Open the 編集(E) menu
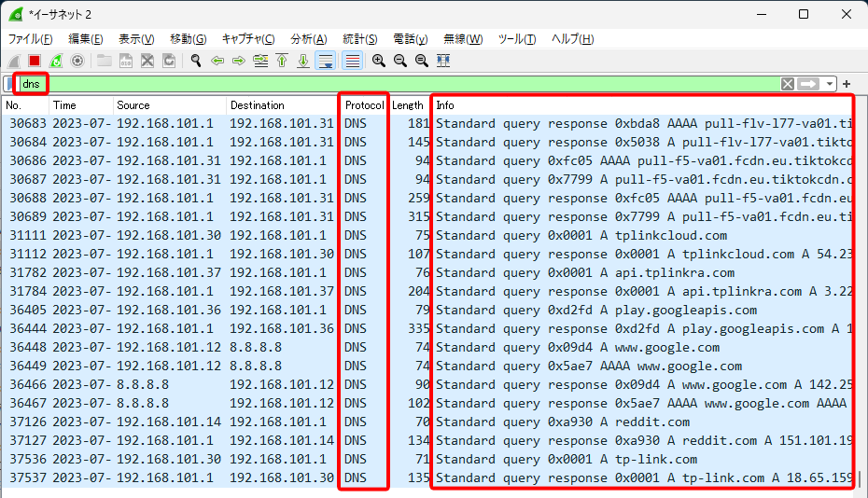The image size is (868, 498). click(85, 39)
